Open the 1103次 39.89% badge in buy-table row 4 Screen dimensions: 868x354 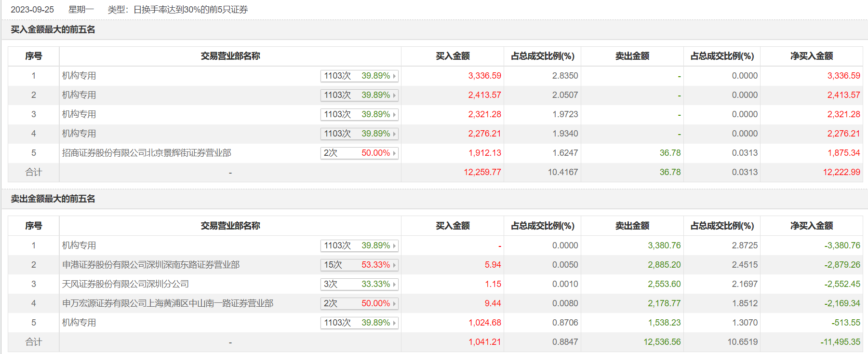coord(359,134)
